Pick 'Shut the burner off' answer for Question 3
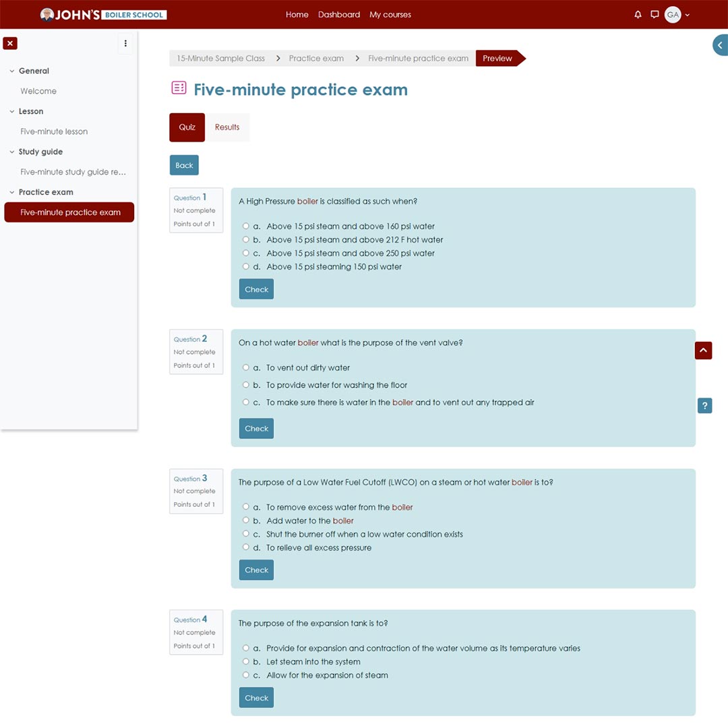728x728 pixels. pyautogui.click(x=246, y=534)
